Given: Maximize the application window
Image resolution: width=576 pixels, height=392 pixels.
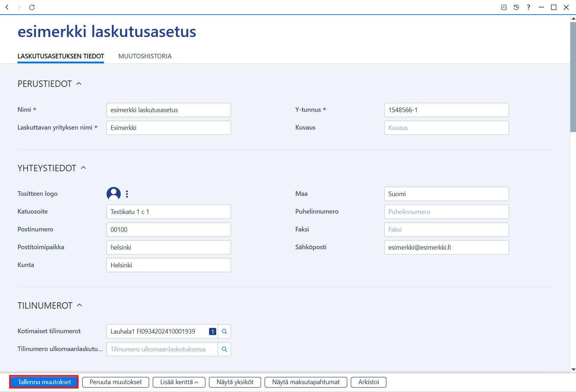Looking at the screenshot, I should pyautogui.click(x=554, y=7).
